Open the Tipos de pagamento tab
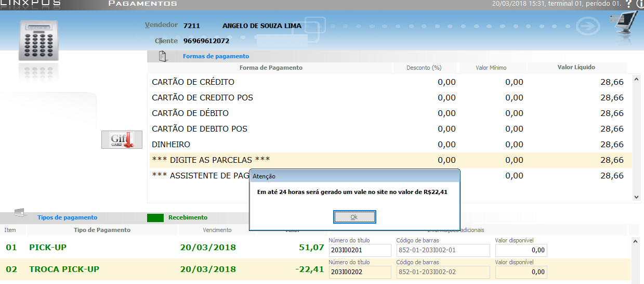Viewport: 644px width, 284px height. (67, 217)
